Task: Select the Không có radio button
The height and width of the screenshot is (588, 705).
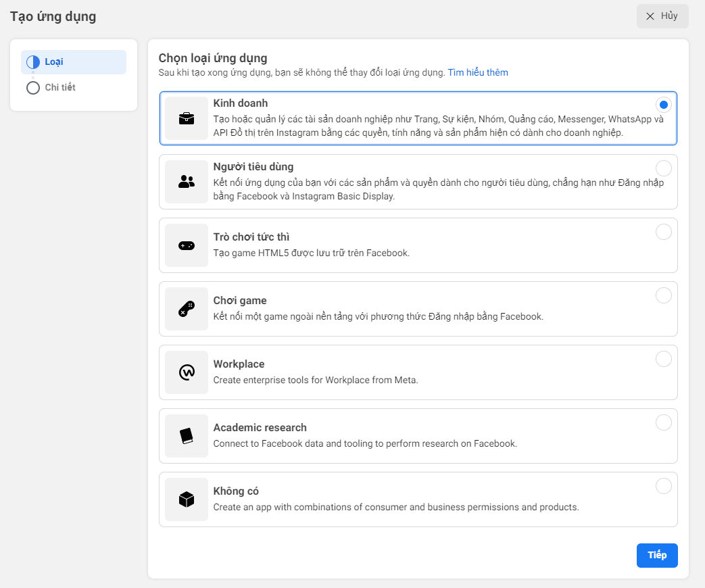Action: click(663, 486)
